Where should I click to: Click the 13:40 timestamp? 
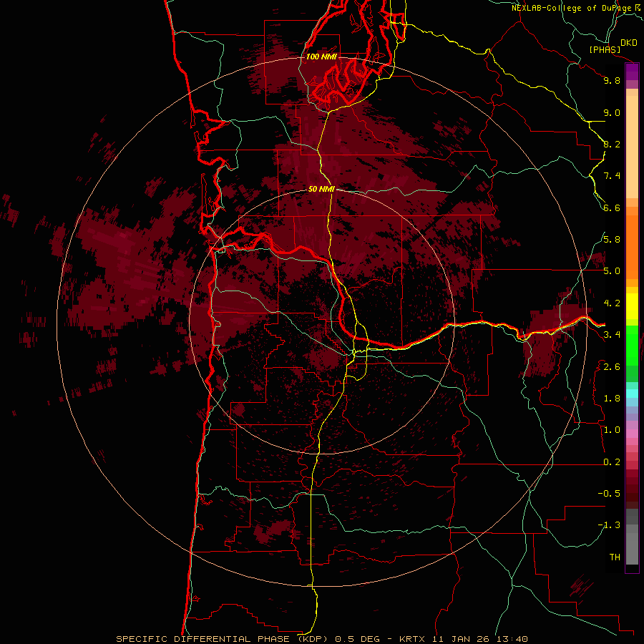click(x=512, y=639)
